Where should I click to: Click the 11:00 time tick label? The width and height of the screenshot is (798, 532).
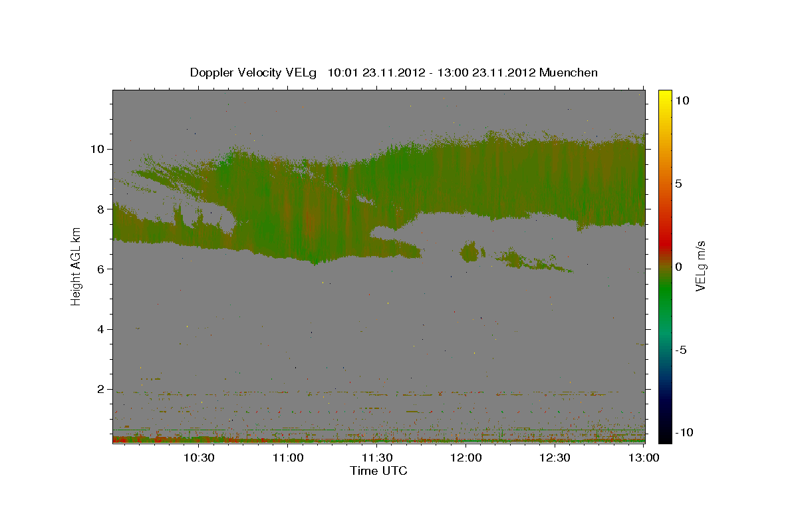288,458
